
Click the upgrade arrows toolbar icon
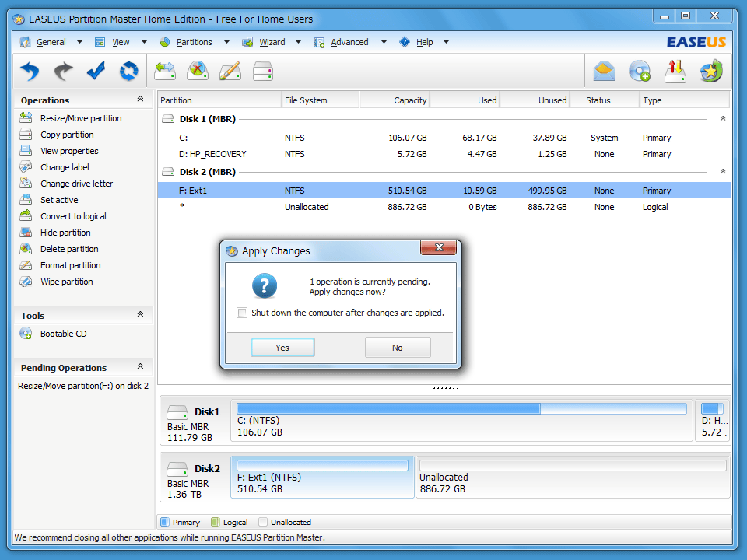[675, 72]
